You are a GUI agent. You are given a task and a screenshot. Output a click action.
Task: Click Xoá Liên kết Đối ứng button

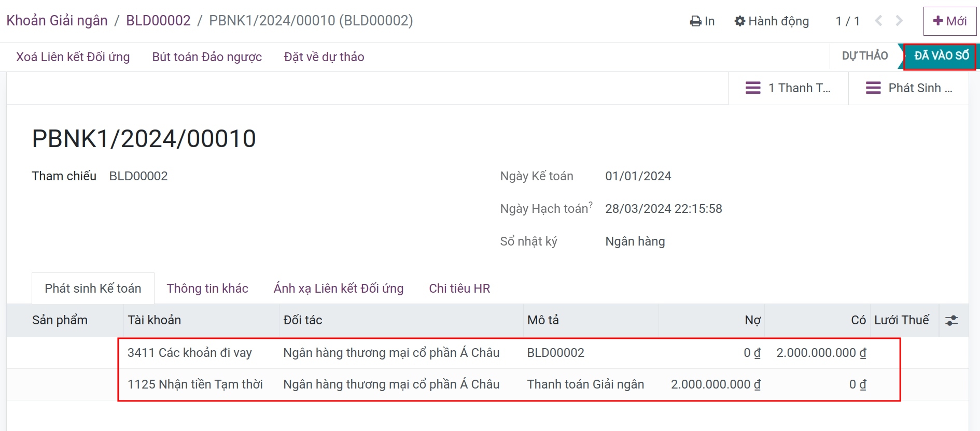[73, 57]
